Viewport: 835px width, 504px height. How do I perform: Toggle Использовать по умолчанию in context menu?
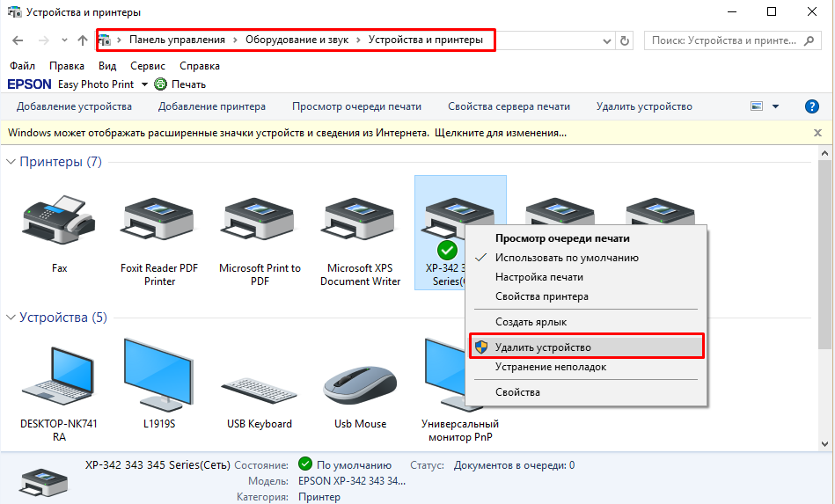tap(567, 258)
